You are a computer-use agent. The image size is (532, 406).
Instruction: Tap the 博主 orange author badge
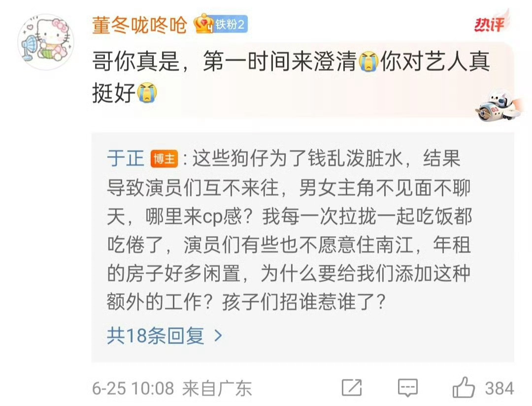tap(164, 158)
